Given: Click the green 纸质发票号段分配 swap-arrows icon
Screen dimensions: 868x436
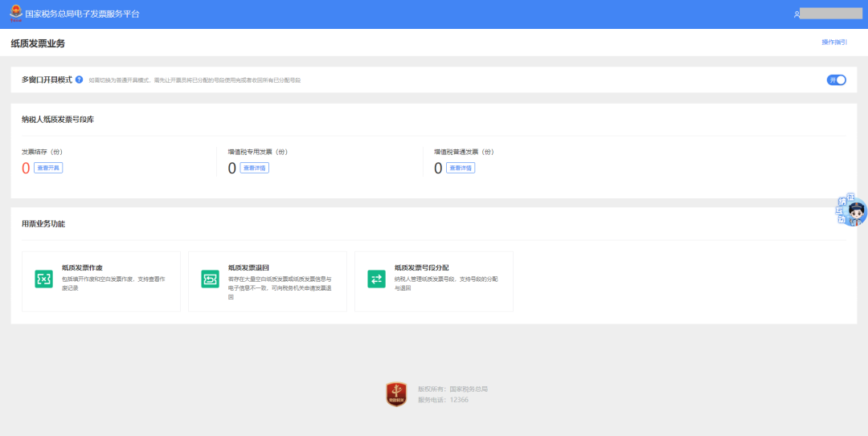Looking at the screenshot, I should pos(376,279).
